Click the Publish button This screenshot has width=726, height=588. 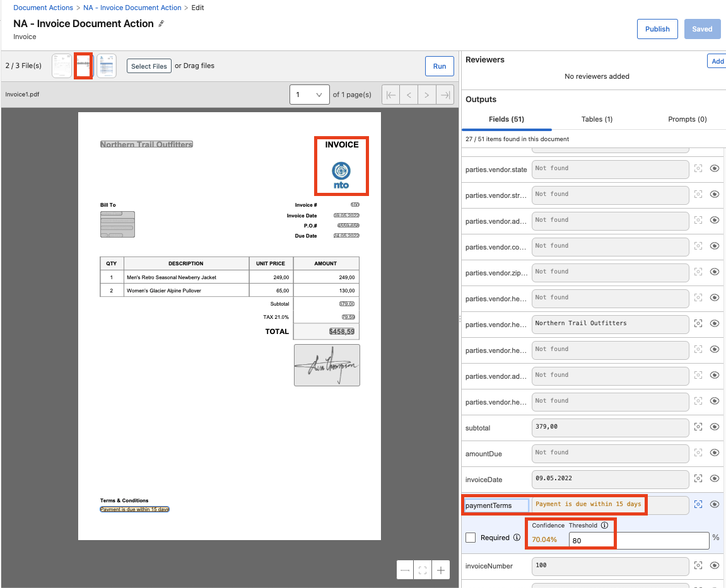tap(657, 29)
